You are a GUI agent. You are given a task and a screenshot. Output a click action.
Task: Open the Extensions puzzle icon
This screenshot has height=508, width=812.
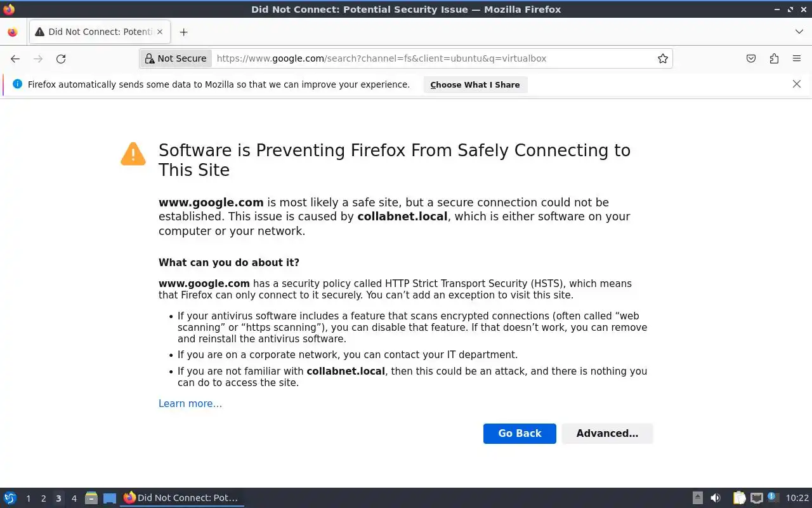click(774, 58)
